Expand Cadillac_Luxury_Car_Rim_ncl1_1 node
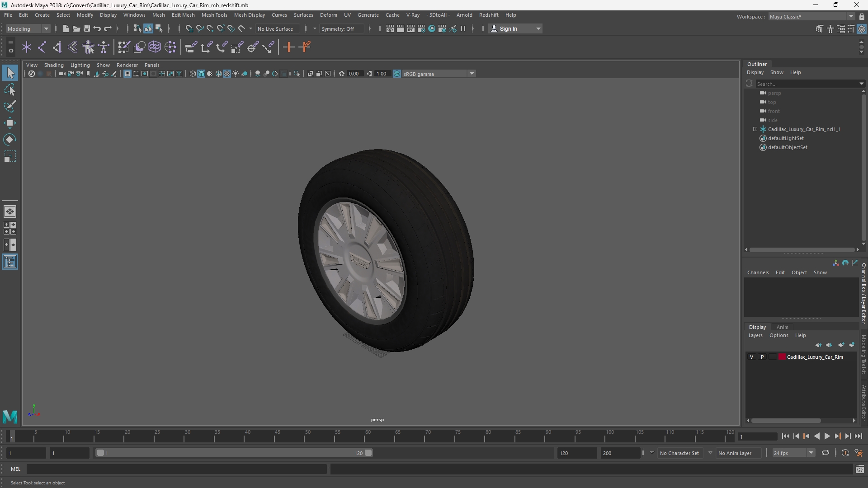Viewport: 868px width, 488px height. coord(755,129)
